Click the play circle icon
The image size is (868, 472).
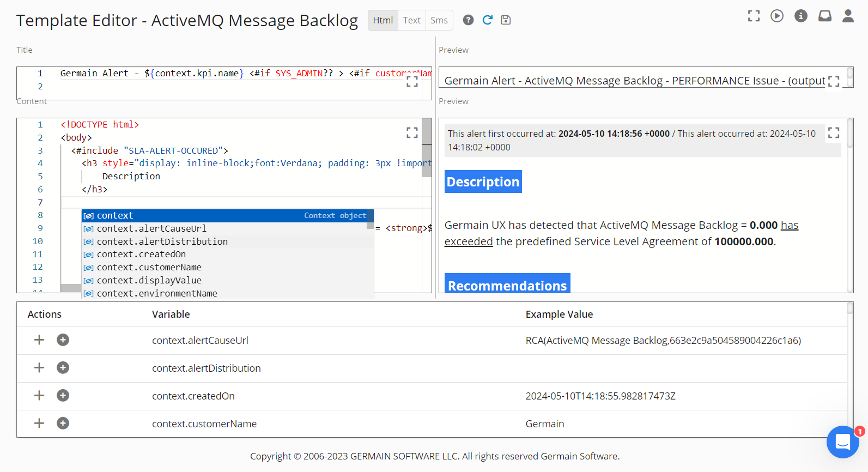[777, 16]
